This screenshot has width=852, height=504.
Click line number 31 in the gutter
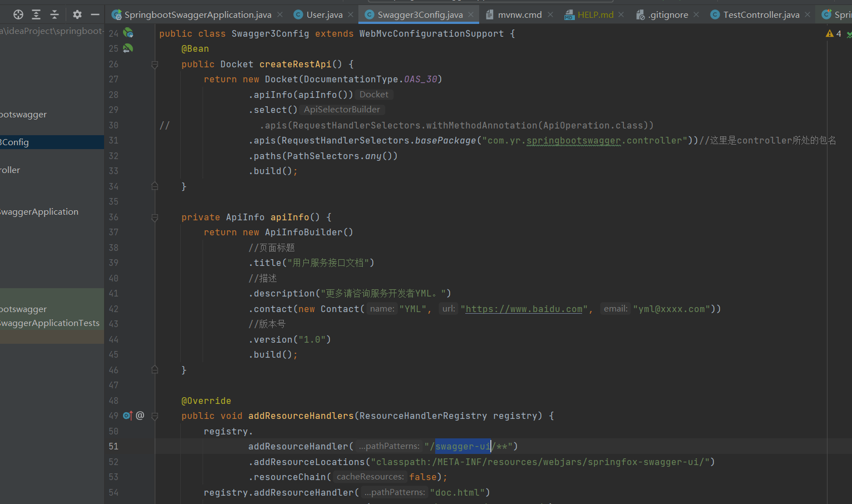114,140
